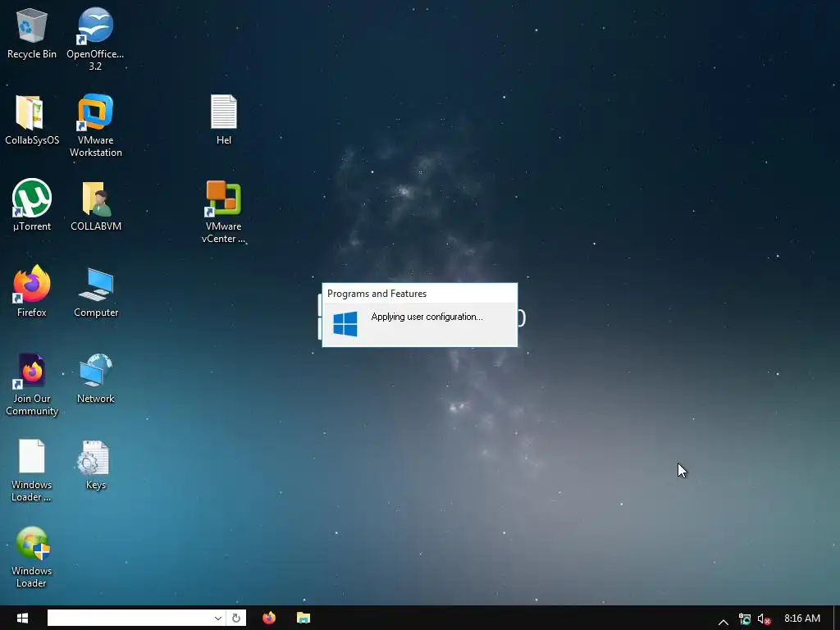Select the Network desktop icon

(x=95, y=378)
